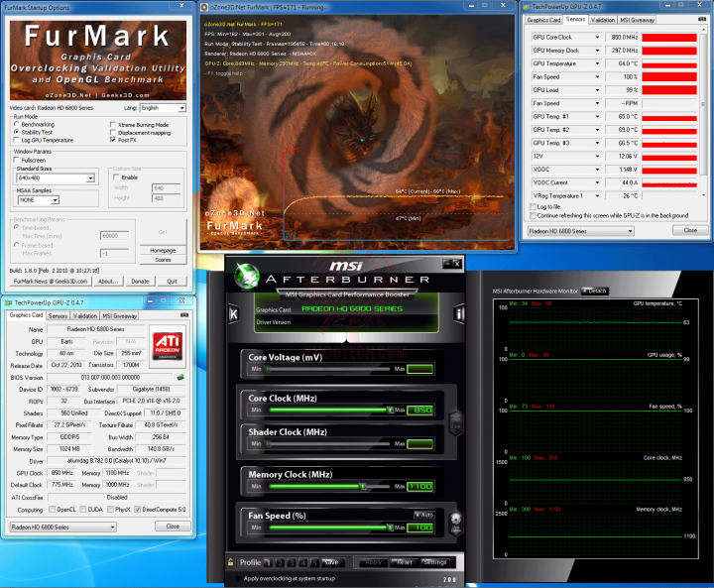Close Afterburner with the X icon
This screenshot has height=588, width=714.
click(x=457, y=263)
